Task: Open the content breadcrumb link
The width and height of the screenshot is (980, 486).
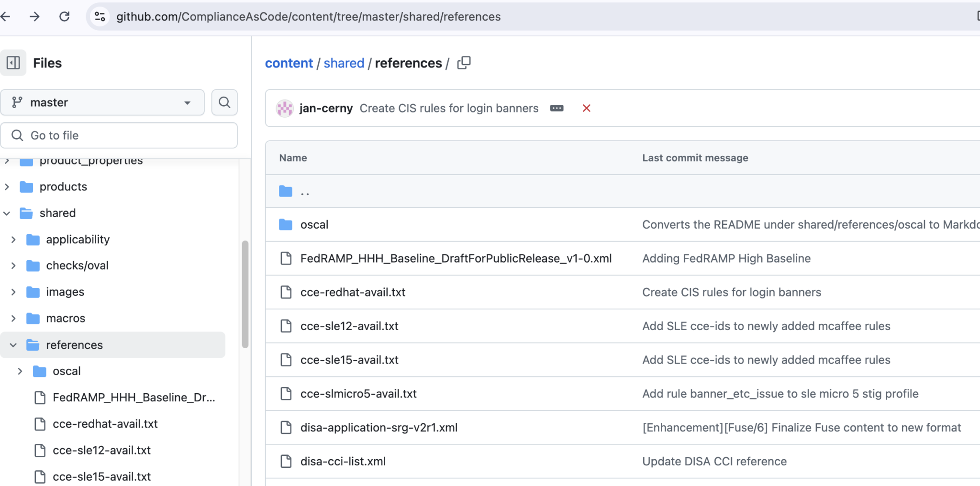Action: pyautogui.click(x=289, y=63)
